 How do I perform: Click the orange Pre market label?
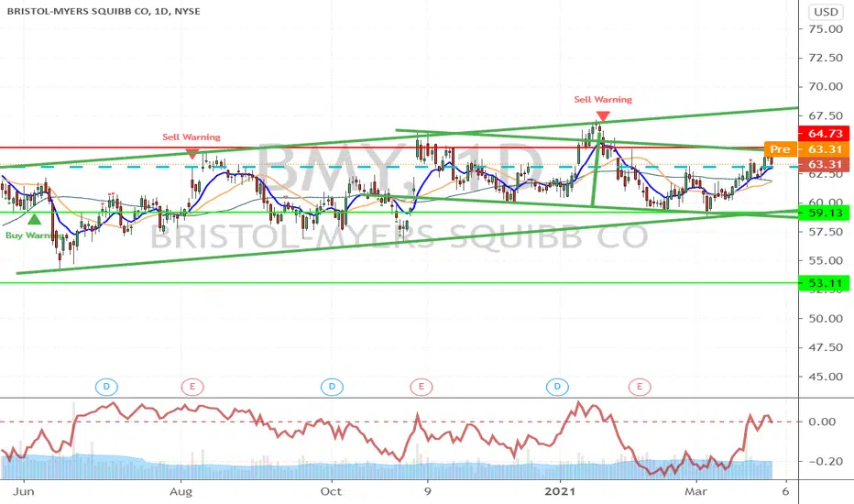[780, 149]
